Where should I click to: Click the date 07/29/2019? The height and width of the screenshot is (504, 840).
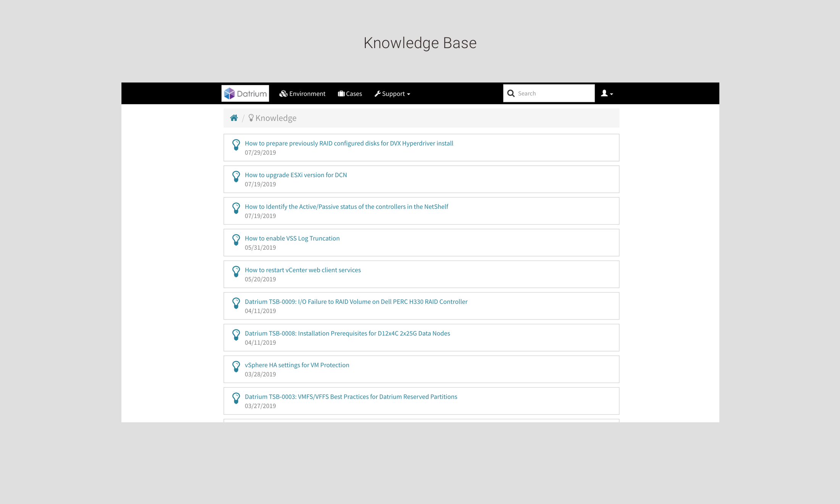click(260, 152)
